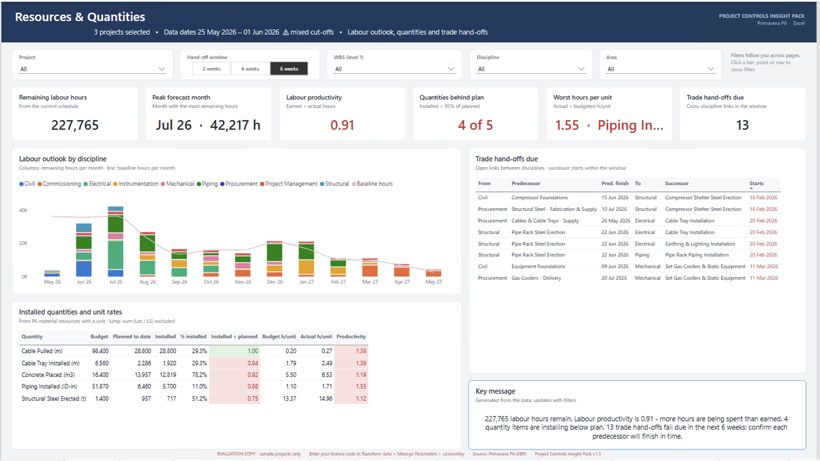Sort by the Productivity column header
Screen dimensions: 820x461
(x=351, y=337)
